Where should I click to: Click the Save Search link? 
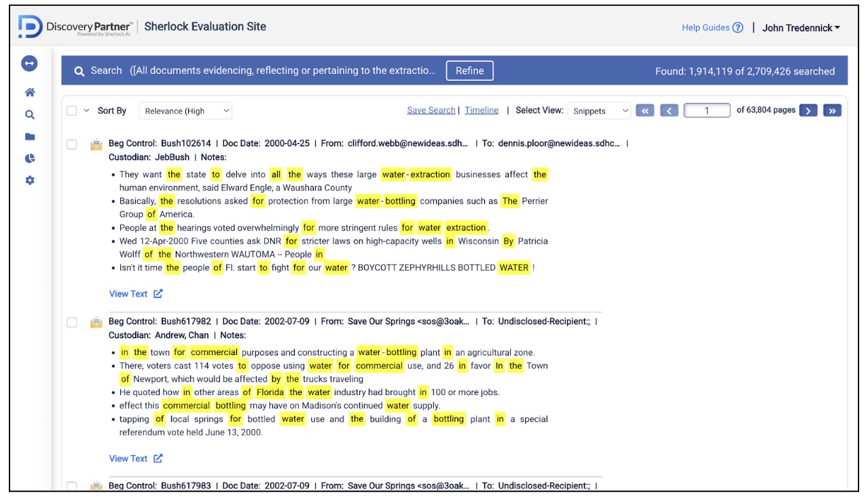point(431,110)
